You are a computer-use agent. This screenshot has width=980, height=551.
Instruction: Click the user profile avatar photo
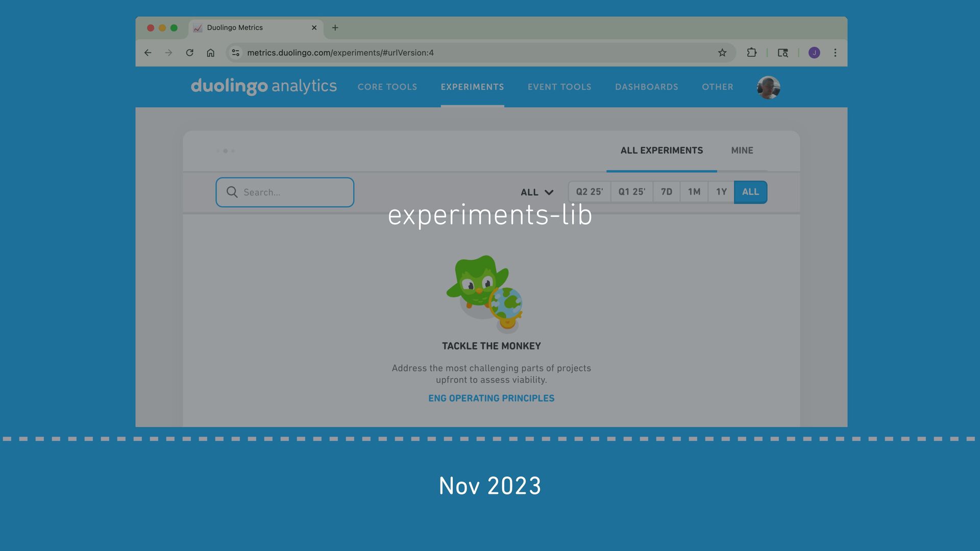point(768,87)
